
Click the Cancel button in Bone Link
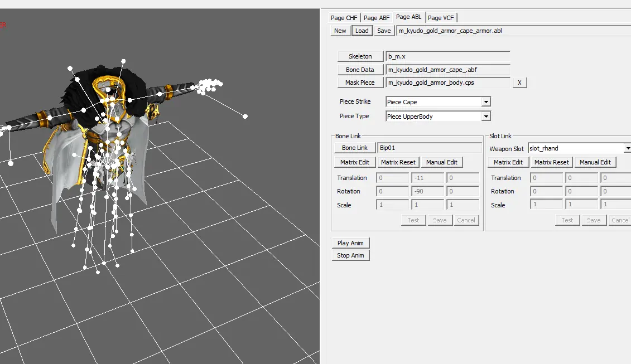point(466,220)
